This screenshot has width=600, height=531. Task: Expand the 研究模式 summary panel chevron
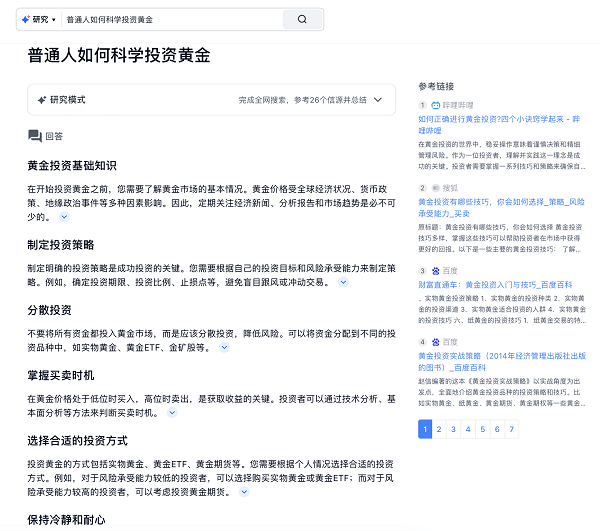tap(379, 100)
